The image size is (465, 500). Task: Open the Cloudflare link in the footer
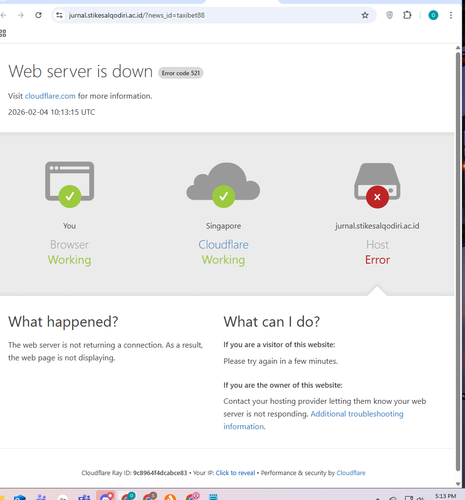click(351, 473)
